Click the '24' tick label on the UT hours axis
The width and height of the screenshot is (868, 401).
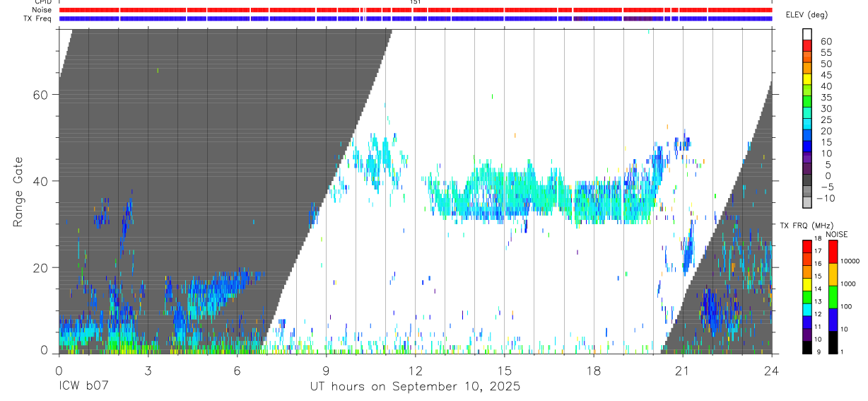771,370
